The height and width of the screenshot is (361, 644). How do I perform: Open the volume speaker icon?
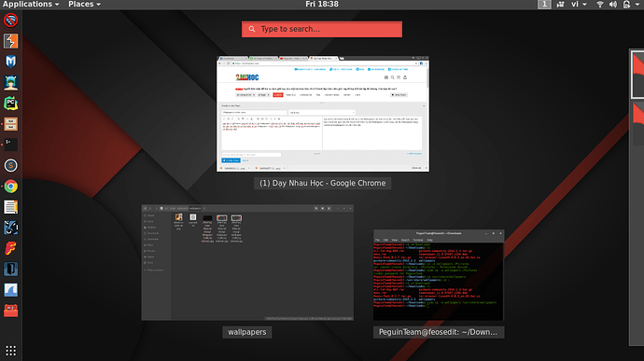613,4
